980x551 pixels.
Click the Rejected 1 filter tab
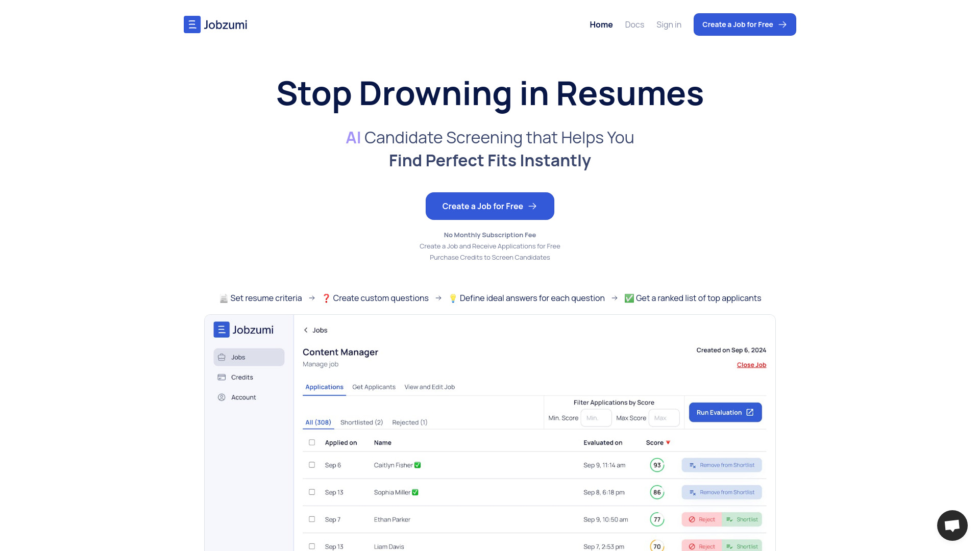pyautogui.click(x=409, y=422)
